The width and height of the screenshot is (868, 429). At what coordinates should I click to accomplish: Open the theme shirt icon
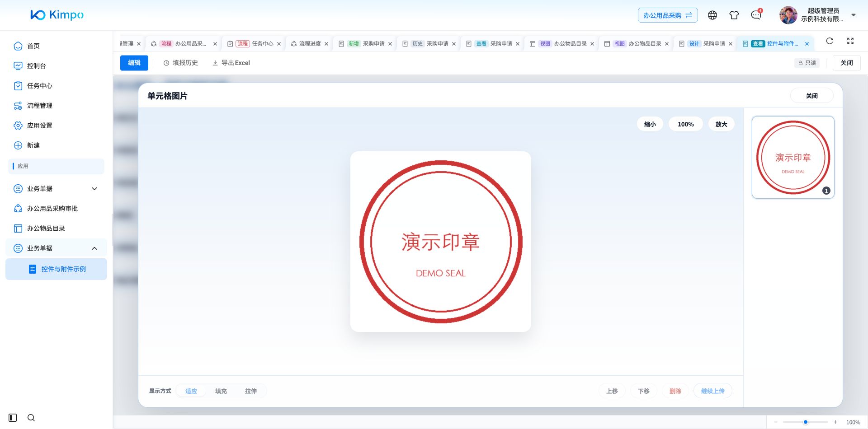pos(734,15)
